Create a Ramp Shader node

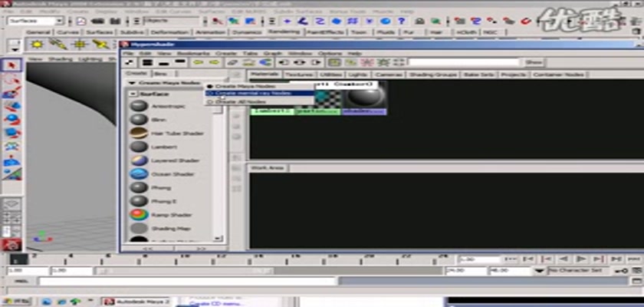point(139,215)
